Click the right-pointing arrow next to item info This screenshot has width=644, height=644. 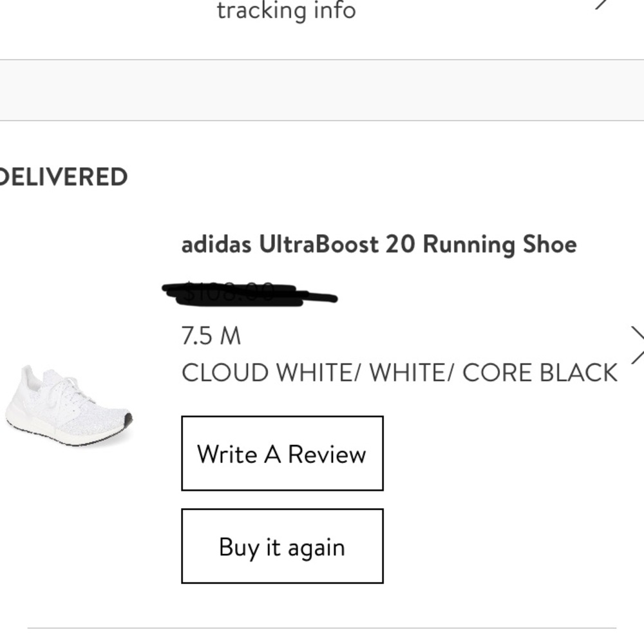coord(636,345)
